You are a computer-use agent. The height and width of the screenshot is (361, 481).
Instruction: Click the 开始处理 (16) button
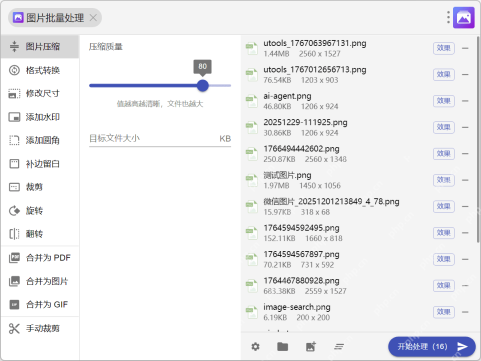click(x=432, y=347)
